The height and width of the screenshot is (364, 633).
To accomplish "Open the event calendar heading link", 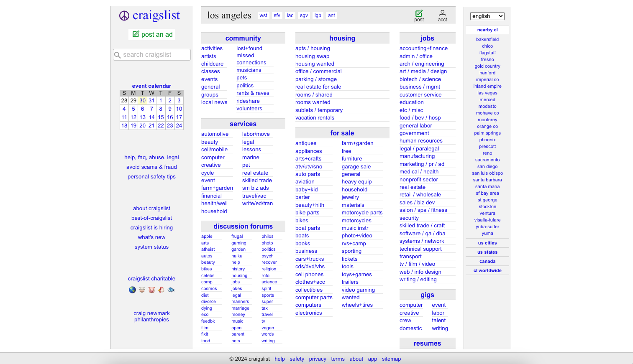I will coord(151,86).
